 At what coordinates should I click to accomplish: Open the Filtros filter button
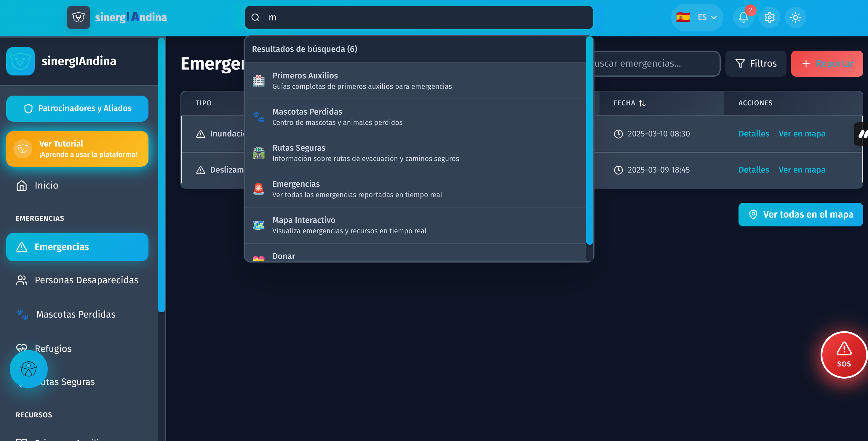(x=755, y=64)
